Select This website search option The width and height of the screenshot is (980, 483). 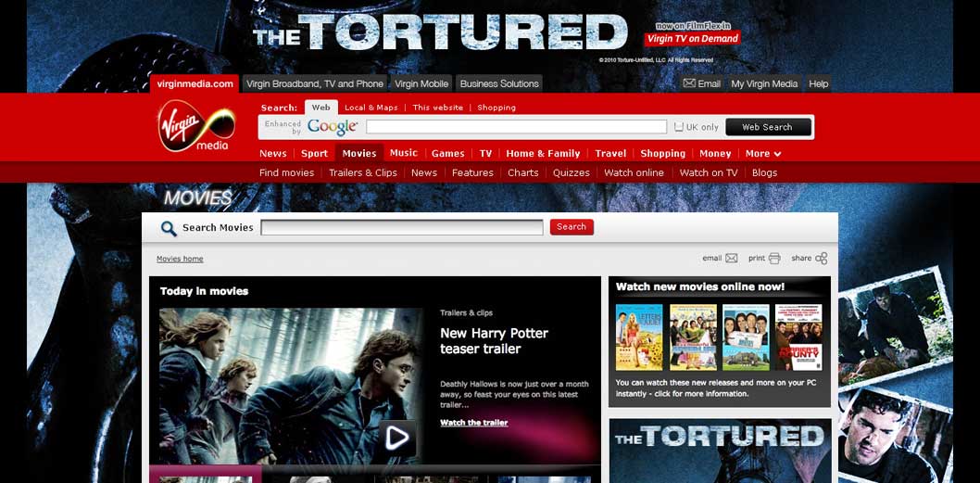(438, 108)
